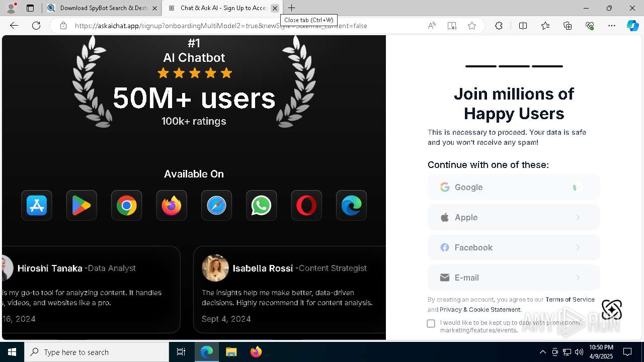644x362 pixels.
Task: Select the Chrome browser icon
Action: [126, 205]
